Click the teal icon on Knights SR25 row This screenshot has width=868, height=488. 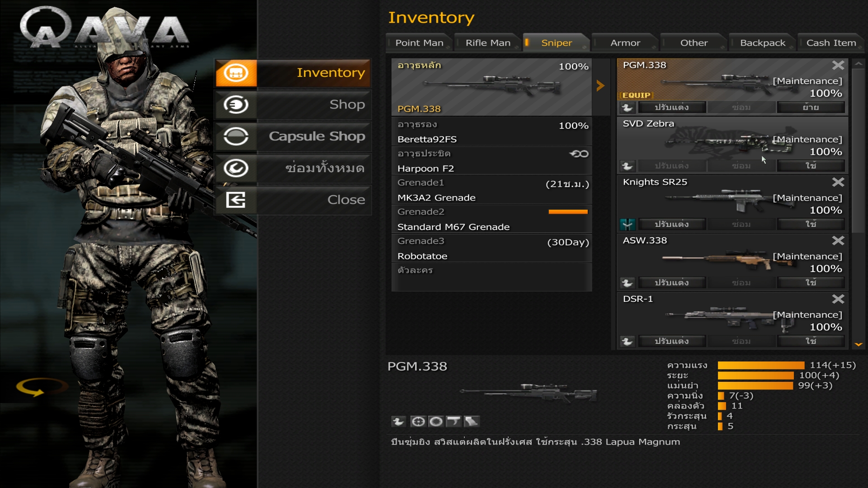pos(627,224)
